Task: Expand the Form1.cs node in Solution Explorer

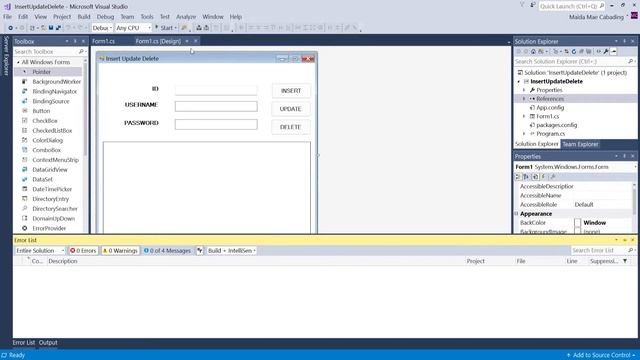Action: 524,116
